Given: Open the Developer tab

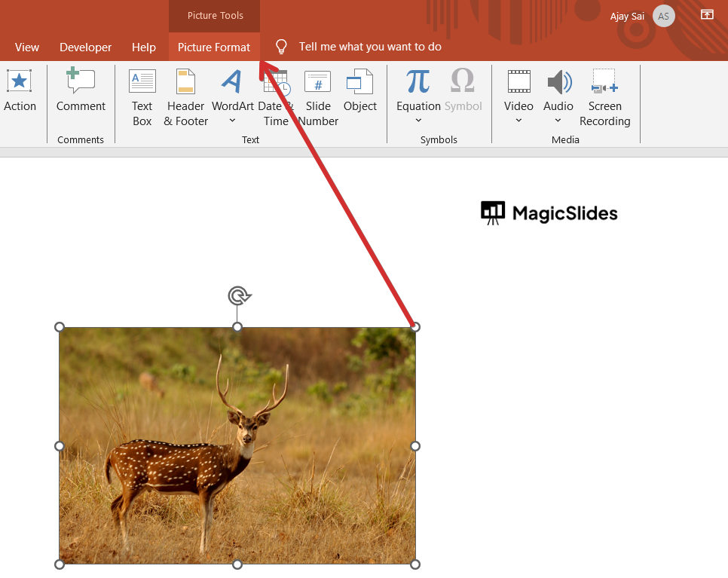Looking at the screenshot, I should (85, 47).
